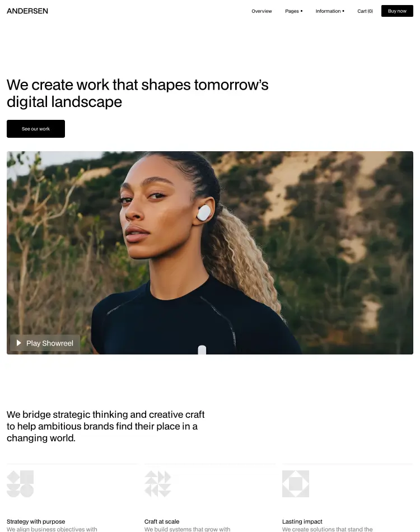The height and width of the screenshot is (532, 420).
Task: Click the bridge strategic thinking paragraph
Action: pyautogui.click(x=105, y=426)
